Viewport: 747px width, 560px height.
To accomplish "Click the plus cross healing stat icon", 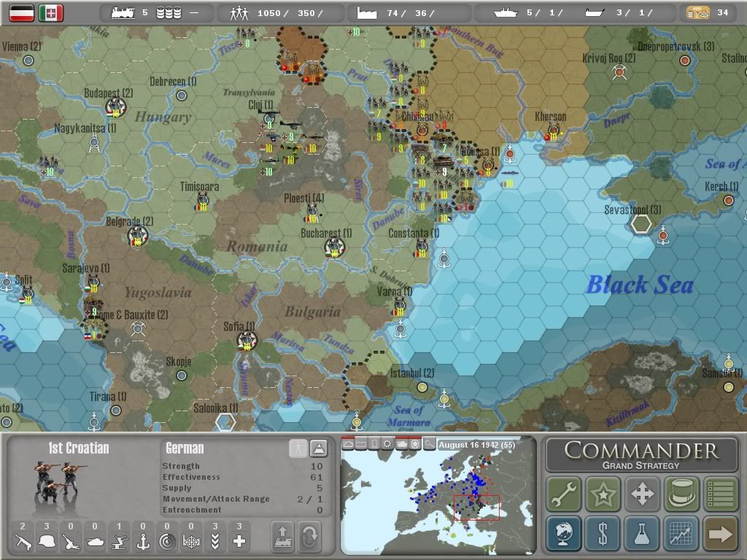I will click(239, 542).
